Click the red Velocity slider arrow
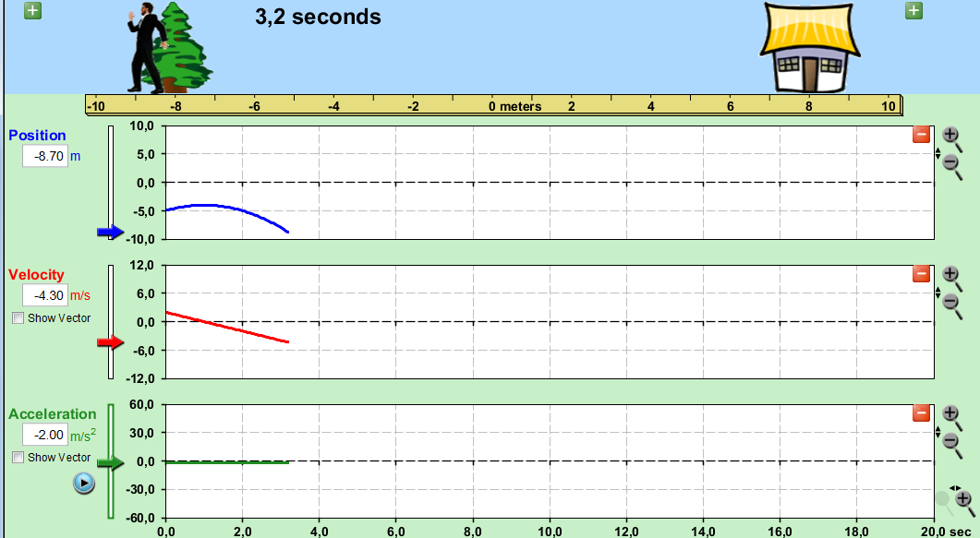This screenshot has height=538, width=980. click(x=111, y=342)
